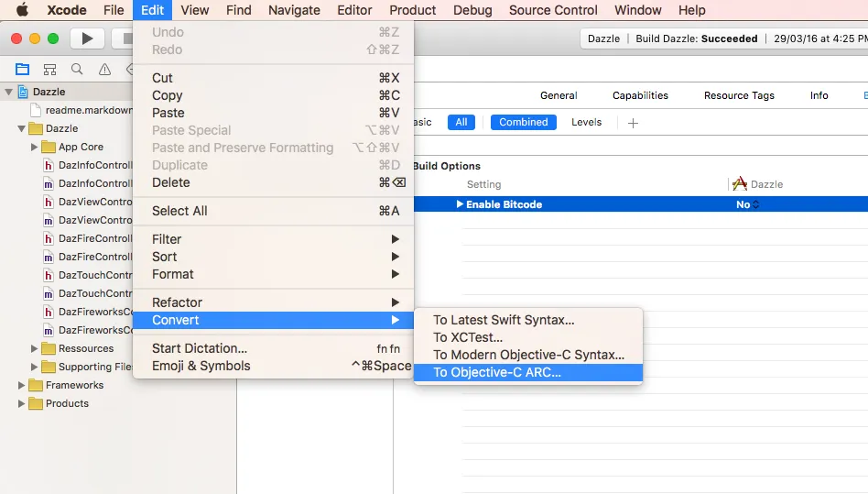
Task: Select the Dazzle project file icon
Action: point(23,92)
